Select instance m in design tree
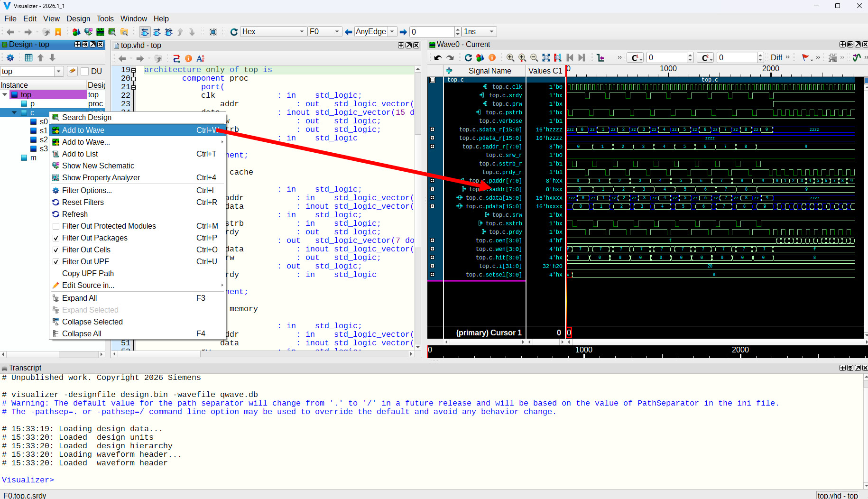Screen dimensions: 868x499 pyautogui.click(x=33, y=158)
